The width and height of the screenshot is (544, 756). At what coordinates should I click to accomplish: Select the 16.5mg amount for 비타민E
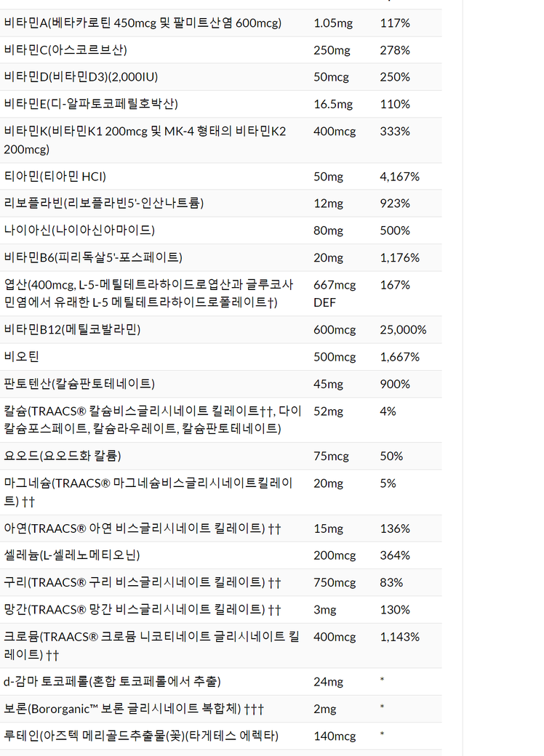click(333, 105)
